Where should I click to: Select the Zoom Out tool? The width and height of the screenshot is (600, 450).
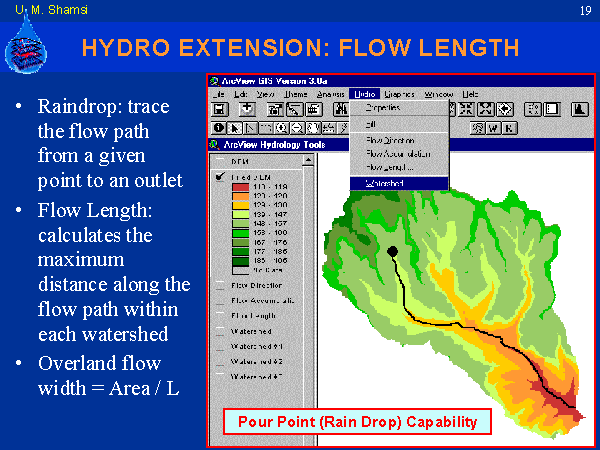297,127
